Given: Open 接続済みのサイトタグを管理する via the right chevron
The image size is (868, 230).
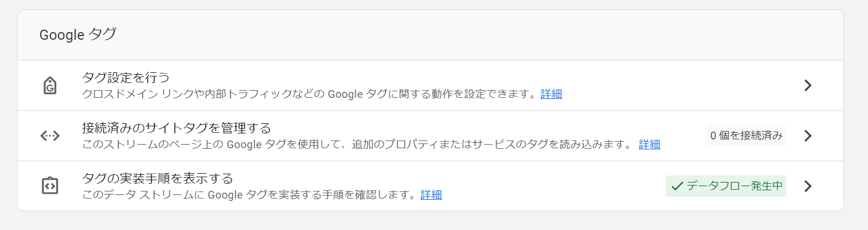Looking at the screenshot, I should point(808,136).
